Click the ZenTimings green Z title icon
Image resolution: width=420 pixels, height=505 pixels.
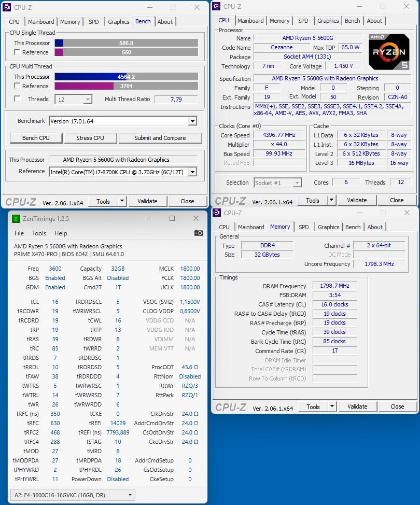[16, 219]
